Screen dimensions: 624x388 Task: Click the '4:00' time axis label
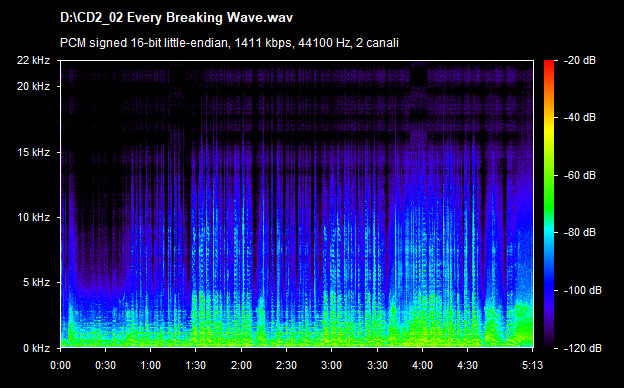[x=422, y=365]
